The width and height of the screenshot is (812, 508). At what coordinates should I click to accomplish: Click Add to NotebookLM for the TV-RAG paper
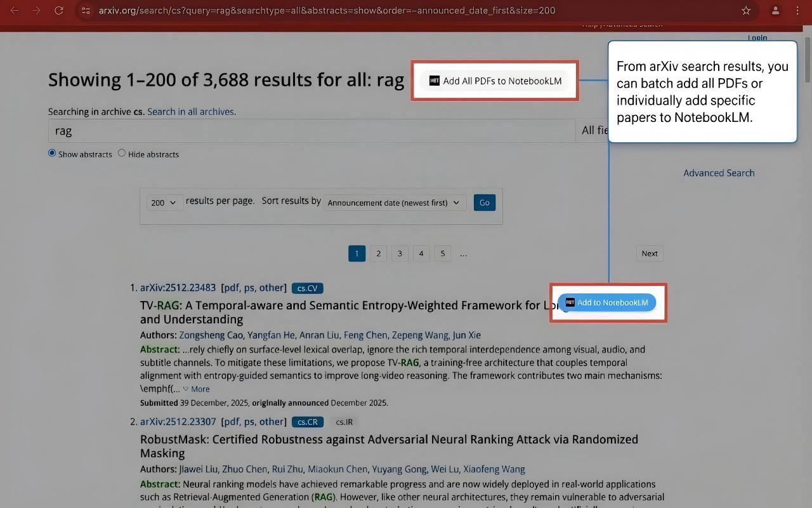[606, 302]
